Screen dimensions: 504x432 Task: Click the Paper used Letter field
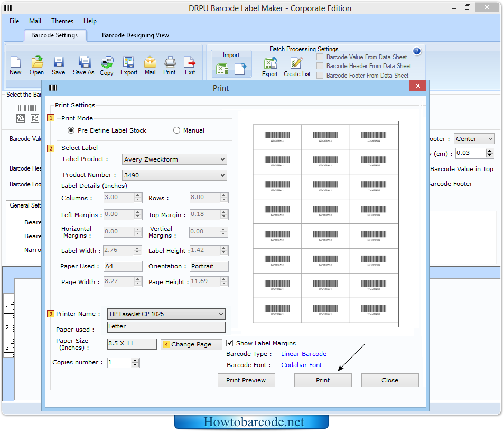166,327
